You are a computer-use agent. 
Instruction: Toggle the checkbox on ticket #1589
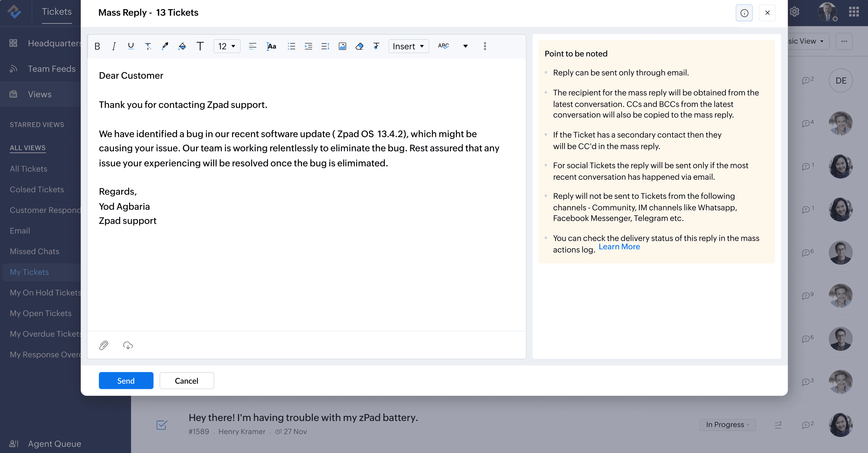click(162, 425)
